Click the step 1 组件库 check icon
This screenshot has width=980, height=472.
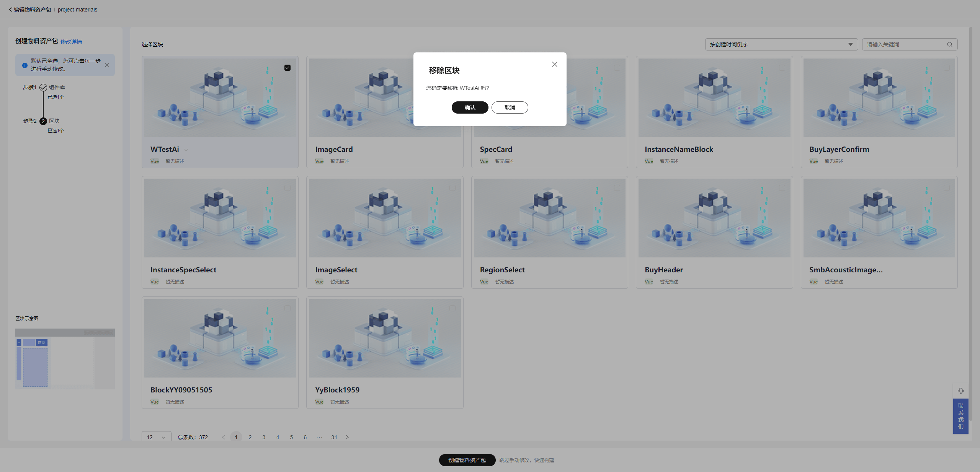click(x=43, y=88)
